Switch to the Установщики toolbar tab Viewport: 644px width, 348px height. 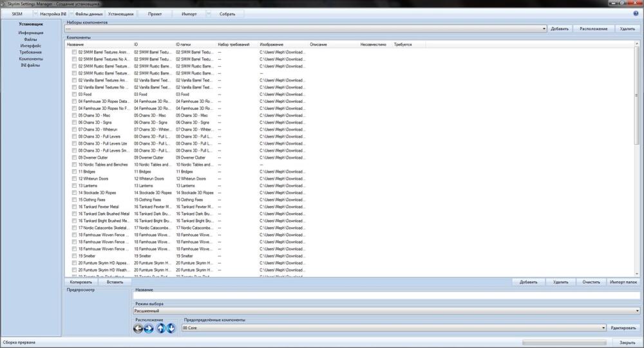[x=121, y=14]
